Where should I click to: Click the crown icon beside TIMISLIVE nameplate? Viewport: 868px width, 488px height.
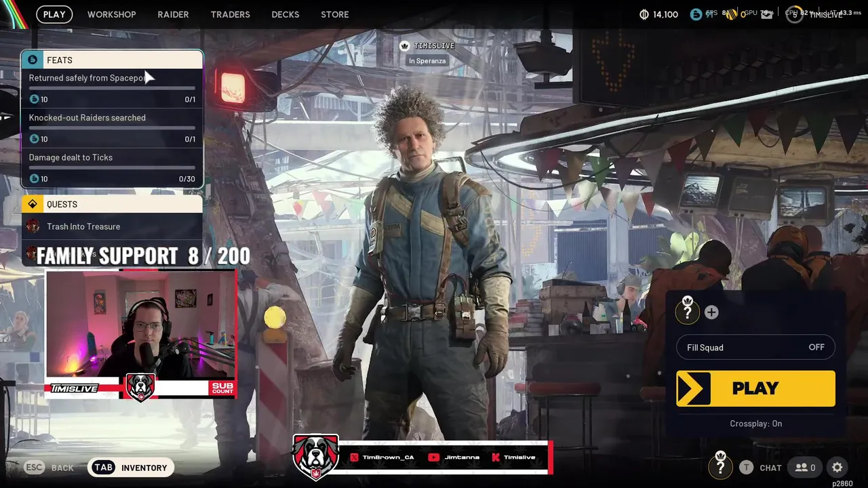pos(406,45)
